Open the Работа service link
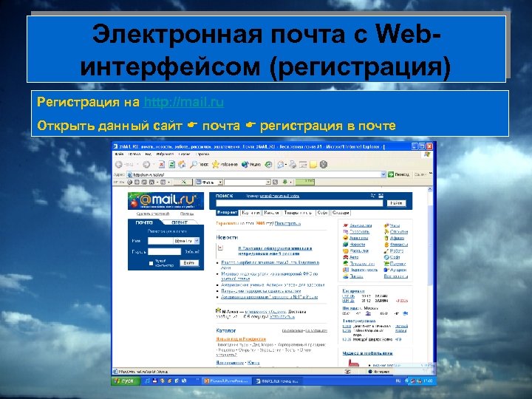532x399 pixels. (x=397, y=250)
